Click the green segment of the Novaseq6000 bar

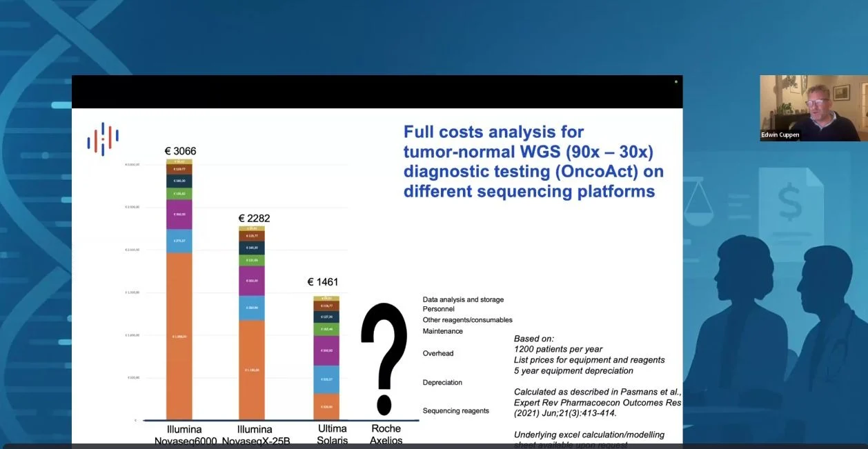pyautogui.click(x=179, y=194)
